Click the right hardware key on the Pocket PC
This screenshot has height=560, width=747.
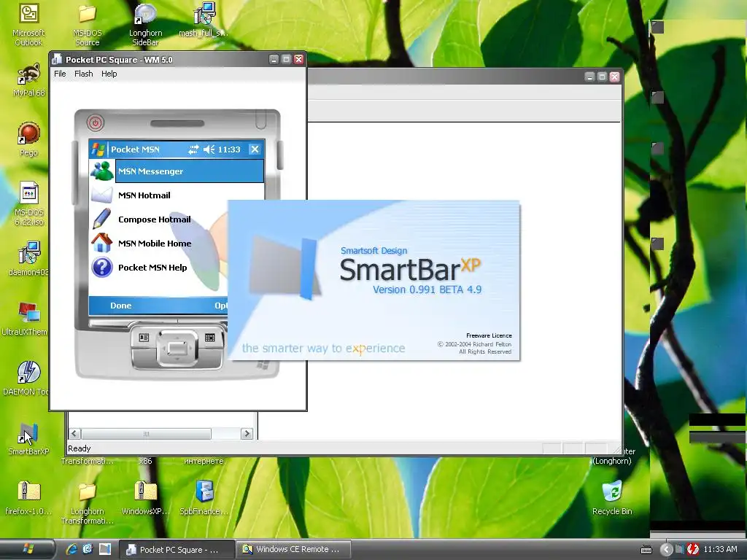209,338
